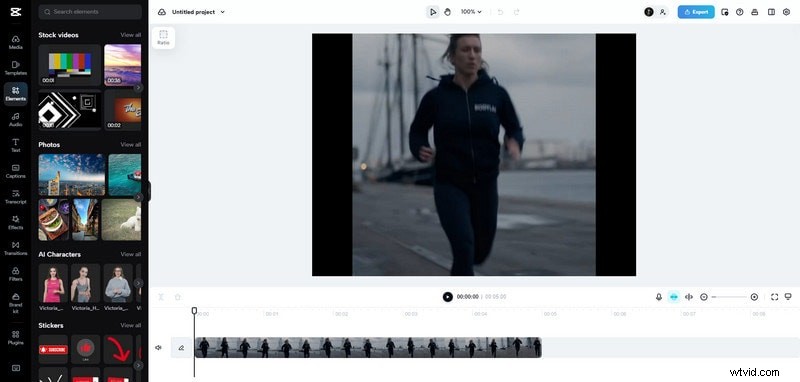Click the track cover edit pencil icon
The height and width of the screenshot is (382, 800).
[x=181, y=348]
